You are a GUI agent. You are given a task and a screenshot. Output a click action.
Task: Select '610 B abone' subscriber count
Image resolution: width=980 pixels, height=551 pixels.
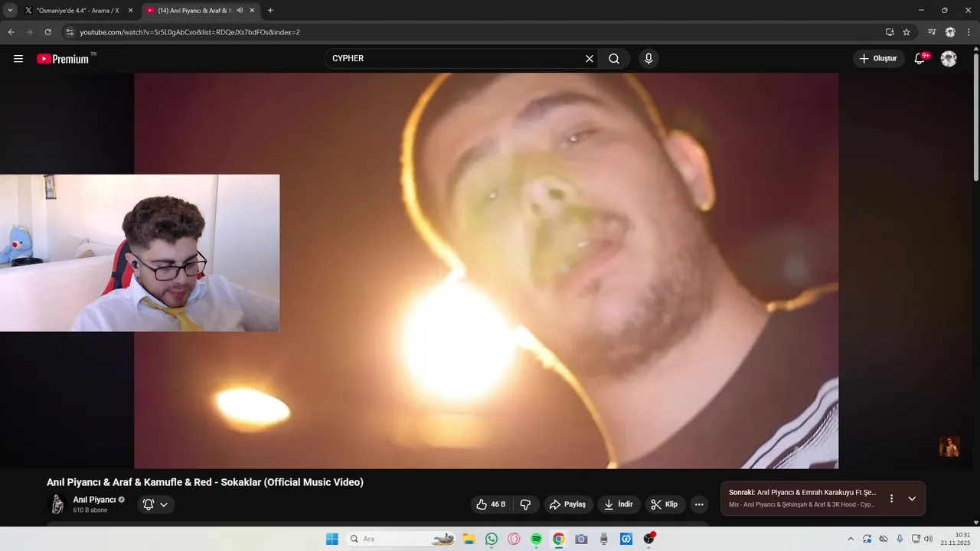tap(90, 510)
